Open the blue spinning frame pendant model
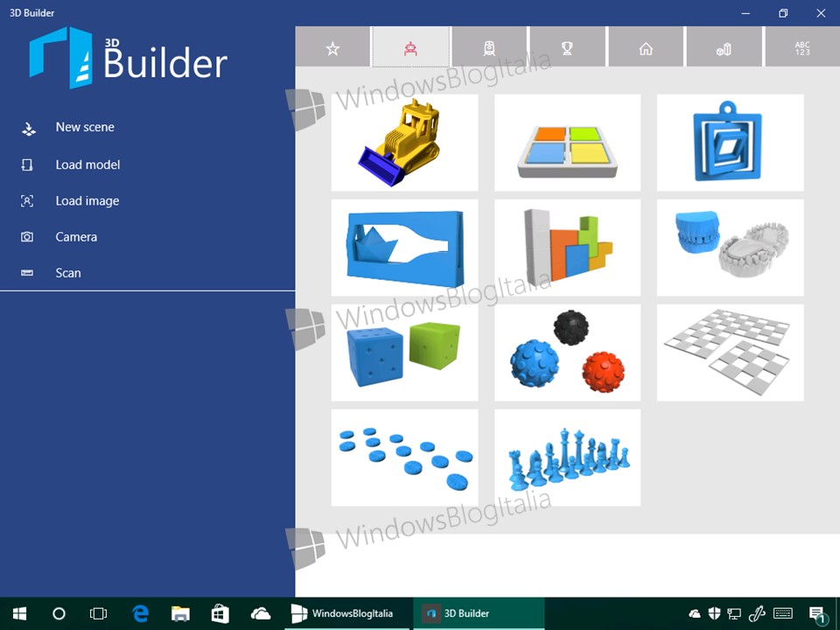The height and width of the screenshot is (630, 840). (730, 143)
